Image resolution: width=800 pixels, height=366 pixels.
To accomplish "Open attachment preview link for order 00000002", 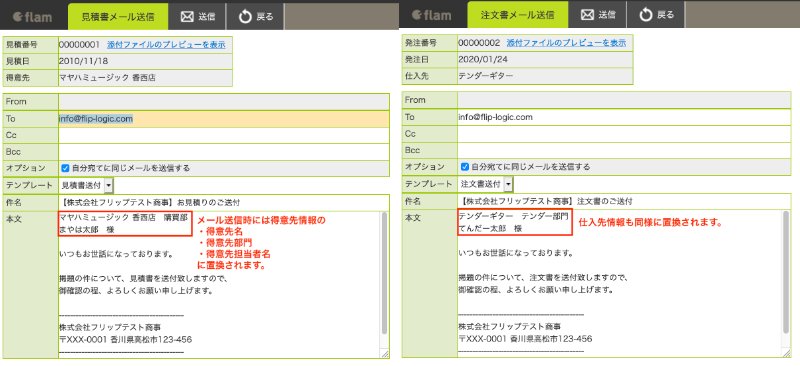I will pyautogui.click(x=566, y=42).
